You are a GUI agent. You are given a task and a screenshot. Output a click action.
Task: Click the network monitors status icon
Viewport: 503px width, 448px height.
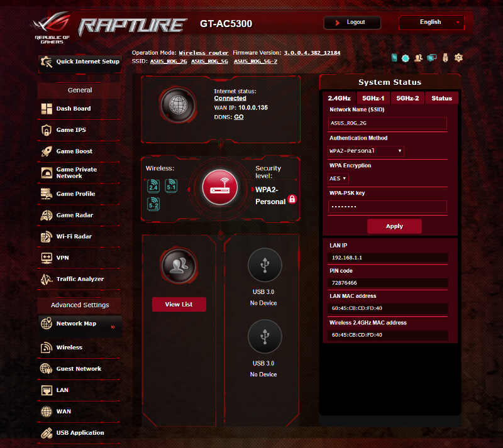point(432,58)
